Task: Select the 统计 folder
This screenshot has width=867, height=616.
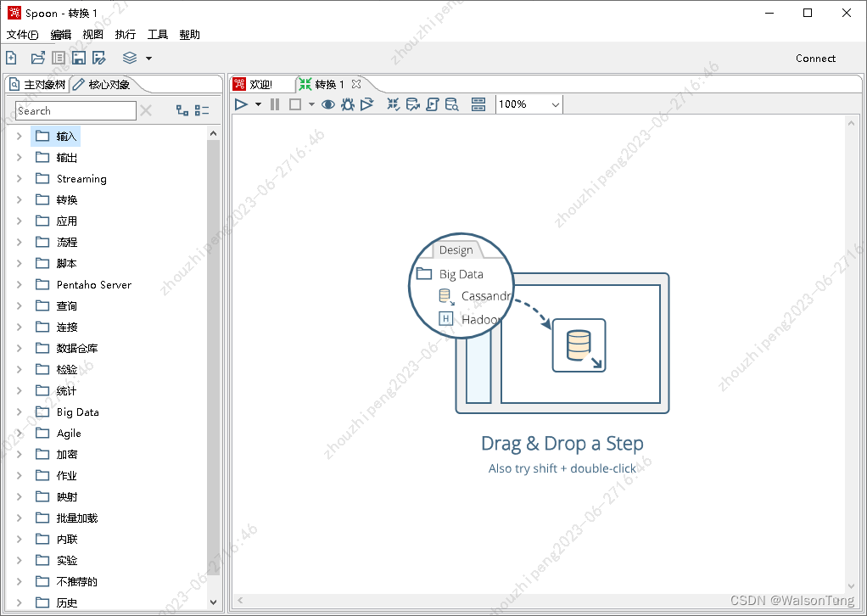Action: [x=57, y=390]
